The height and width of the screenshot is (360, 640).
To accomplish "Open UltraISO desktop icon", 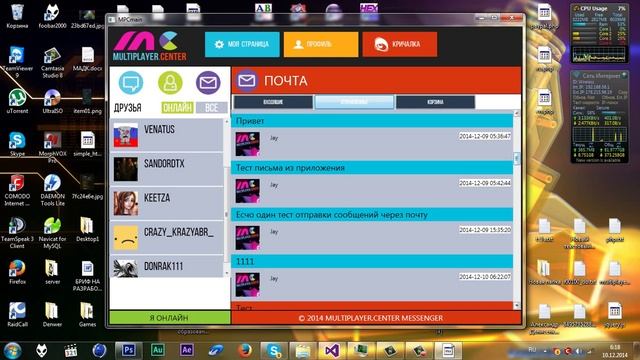I will [52, 101].
